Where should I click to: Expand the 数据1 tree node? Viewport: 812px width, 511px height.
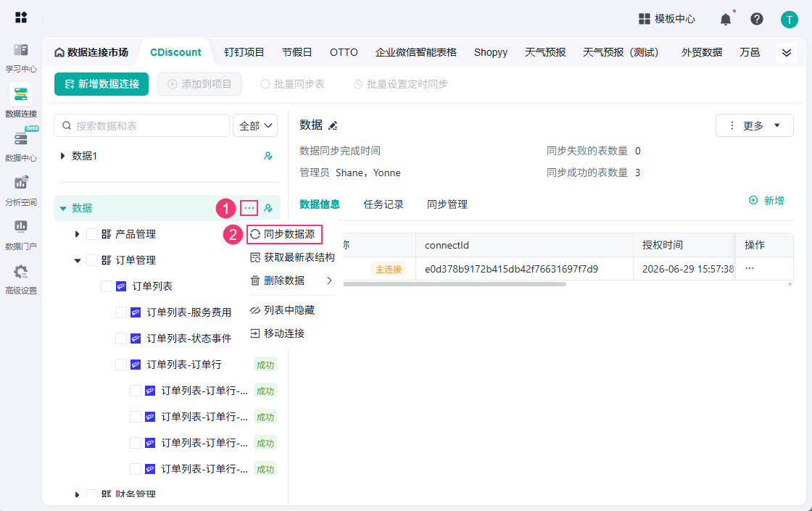click(62, 156)
